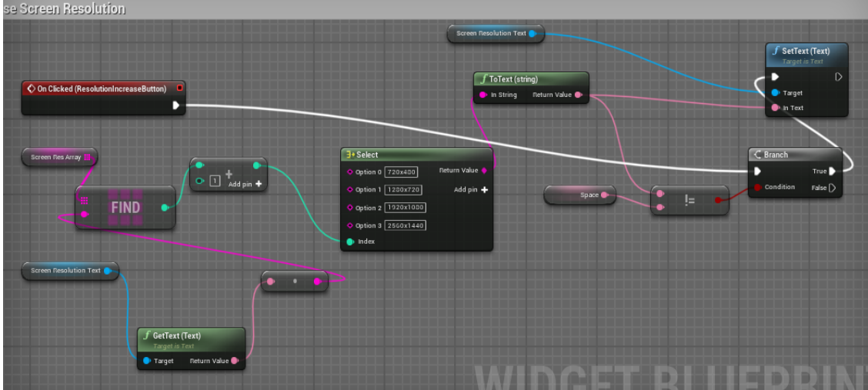868x390 pixels.
Task: Click the Option 0 pin on Select node
Action: pos(349,172)
